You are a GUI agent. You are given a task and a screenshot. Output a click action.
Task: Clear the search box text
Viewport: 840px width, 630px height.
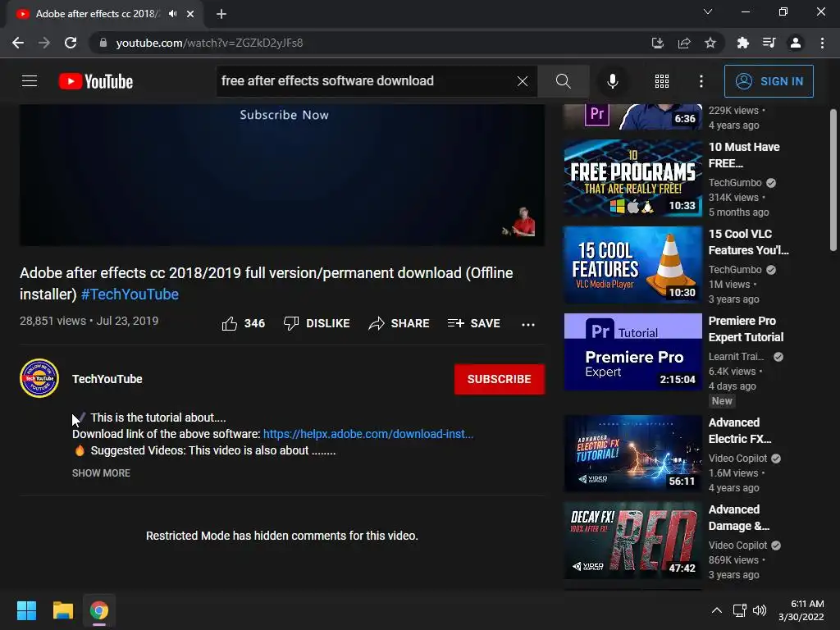coord(523,81)
